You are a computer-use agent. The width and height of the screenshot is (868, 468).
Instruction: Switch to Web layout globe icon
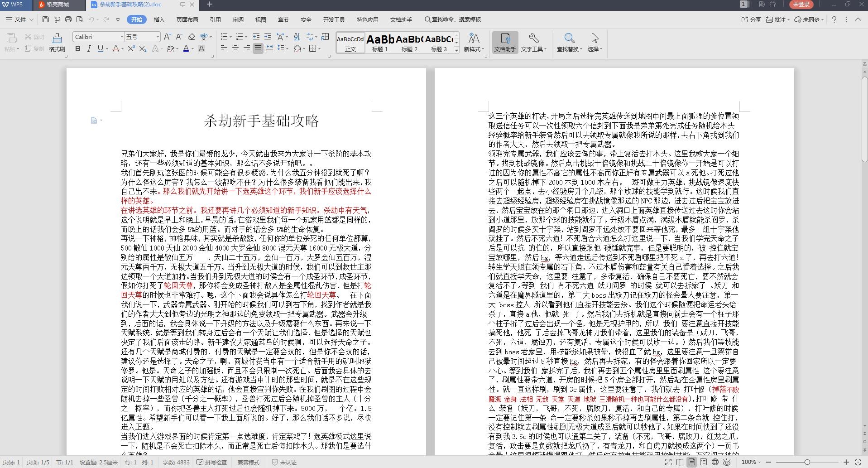click(x=715, y=462)
